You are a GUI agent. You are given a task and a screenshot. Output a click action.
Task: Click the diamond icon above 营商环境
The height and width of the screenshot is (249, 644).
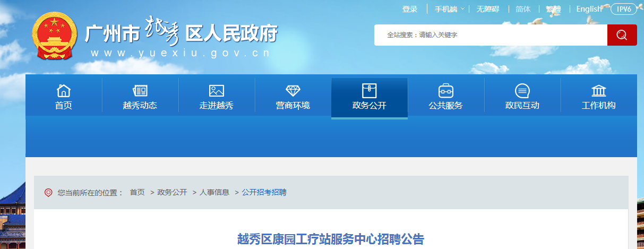293,90
